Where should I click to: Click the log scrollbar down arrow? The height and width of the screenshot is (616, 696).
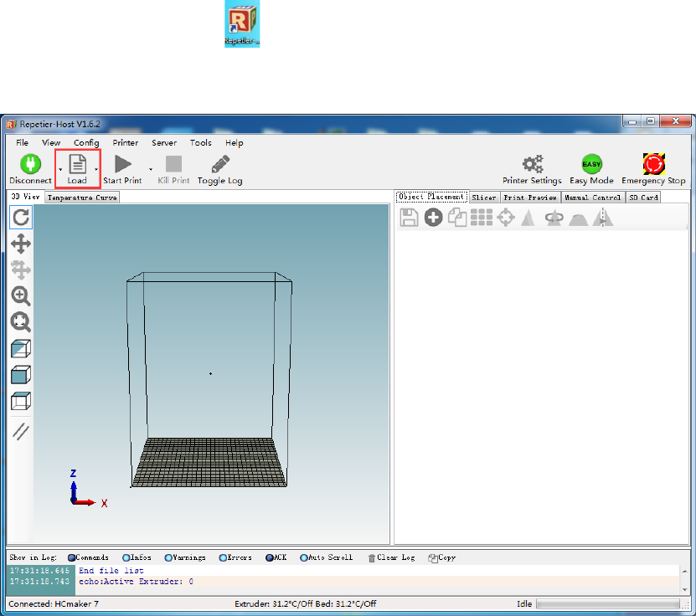[685, 589]
